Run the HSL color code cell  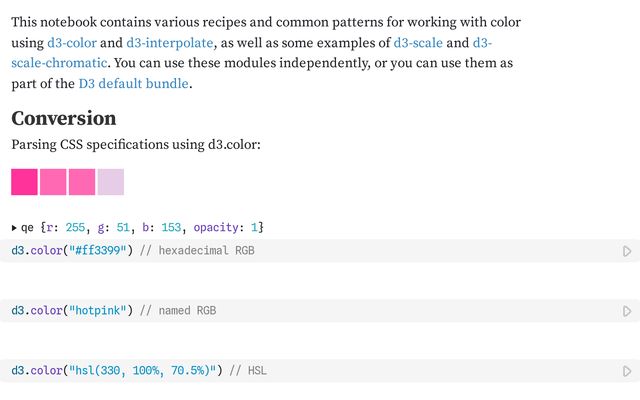627,371
